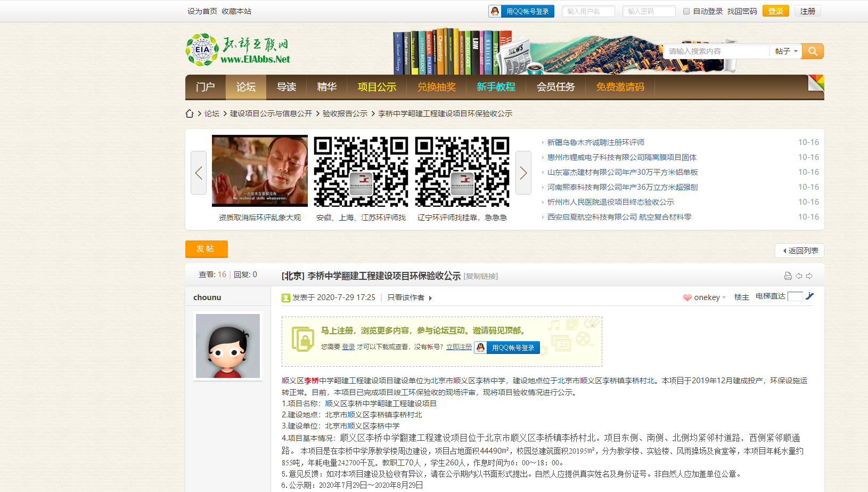Open 河南熙泰科技有限公司 list link
This screenshot has height=492, width=868.
623,187
